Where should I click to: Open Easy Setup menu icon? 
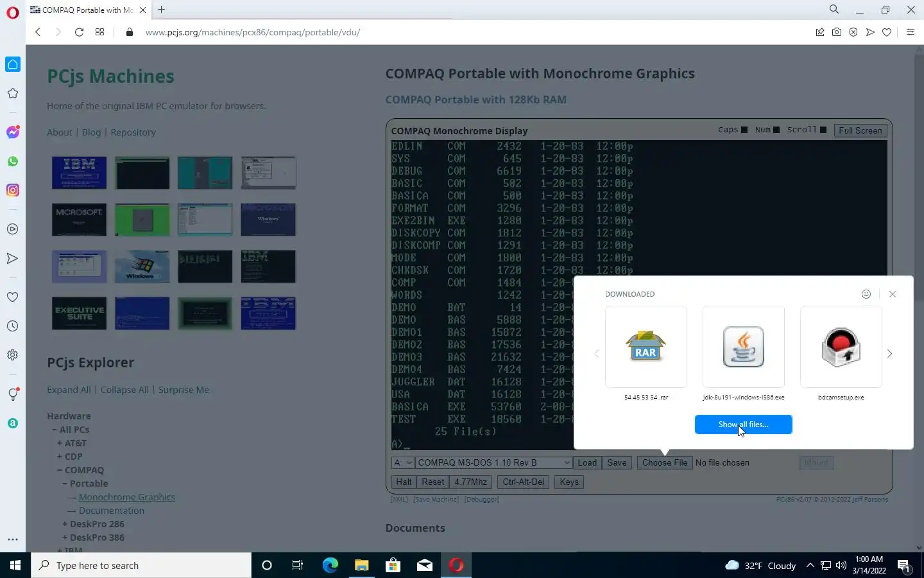pos(910,32)
